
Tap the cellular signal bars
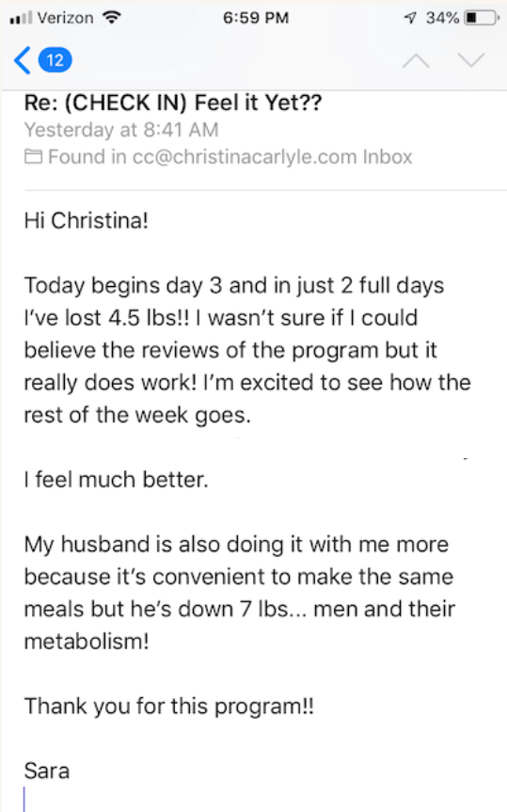coord(21,18)
